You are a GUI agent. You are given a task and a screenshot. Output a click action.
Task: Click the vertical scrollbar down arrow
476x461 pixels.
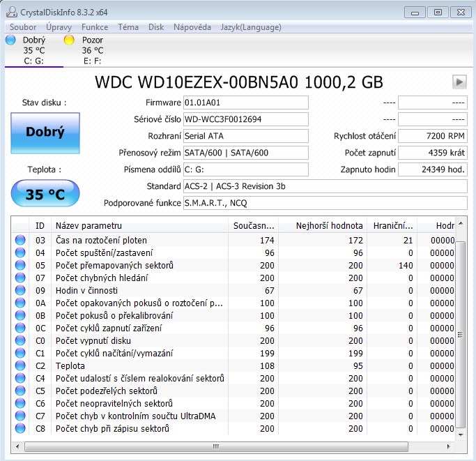tap(461, 435)
